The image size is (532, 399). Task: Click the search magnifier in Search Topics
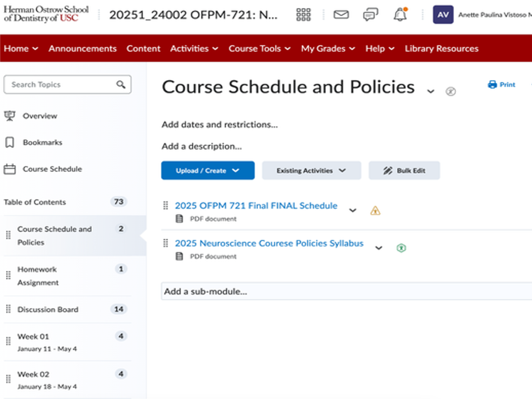tap(121, 85)
